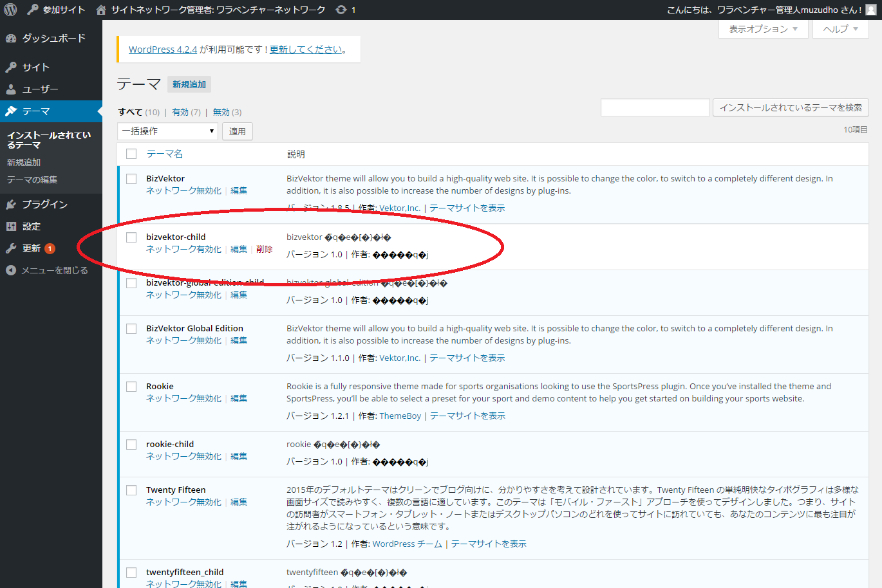Expand the ヘルプ help panel
Screen dimensions: 882x588
pyautogui.click(x=840, y=29)
